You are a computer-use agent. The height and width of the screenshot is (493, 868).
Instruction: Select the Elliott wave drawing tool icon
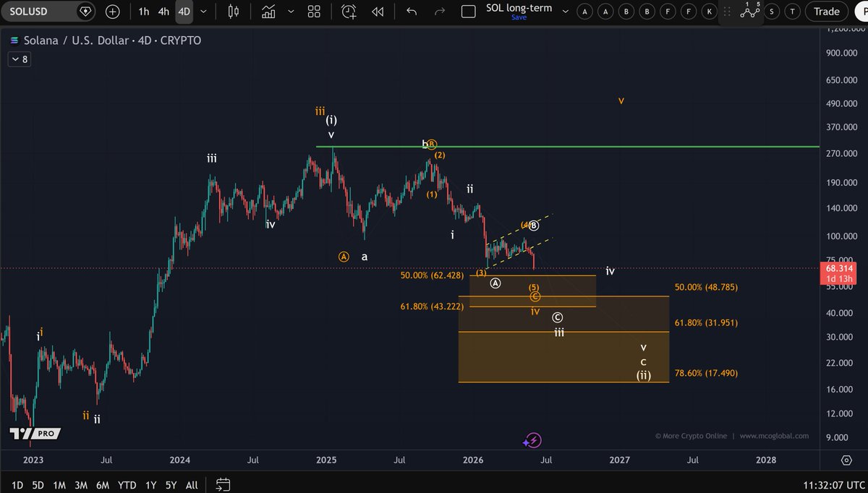749,12
